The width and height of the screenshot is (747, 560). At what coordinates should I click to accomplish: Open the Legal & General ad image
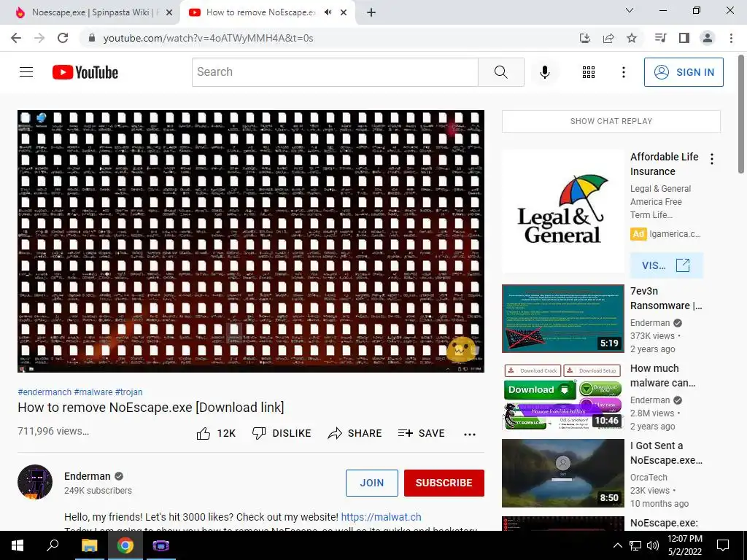click(x=562, y=211)
